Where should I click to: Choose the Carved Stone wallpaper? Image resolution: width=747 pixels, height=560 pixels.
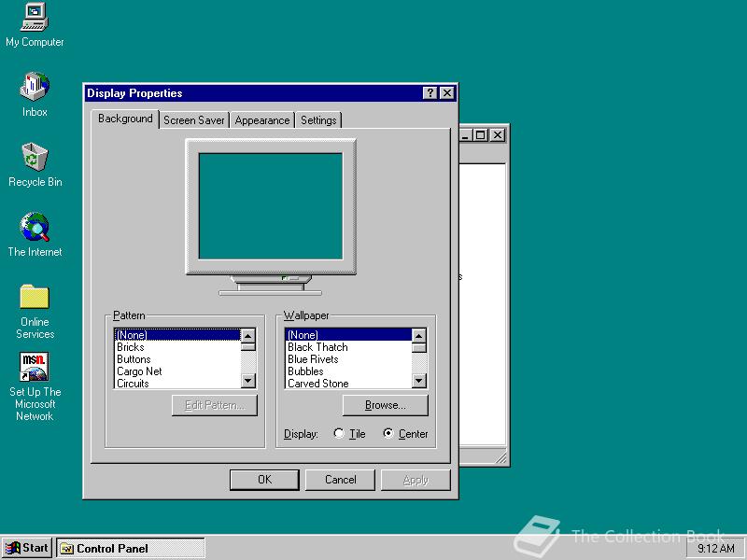tap(348, 384)
